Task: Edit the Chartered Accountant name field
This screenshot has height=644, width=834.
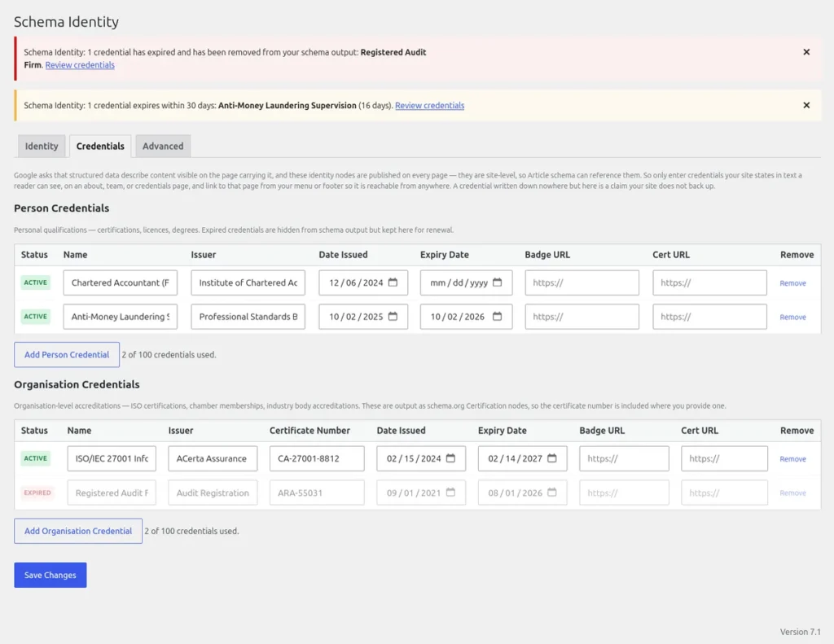Action: click(x=121, y=283)
